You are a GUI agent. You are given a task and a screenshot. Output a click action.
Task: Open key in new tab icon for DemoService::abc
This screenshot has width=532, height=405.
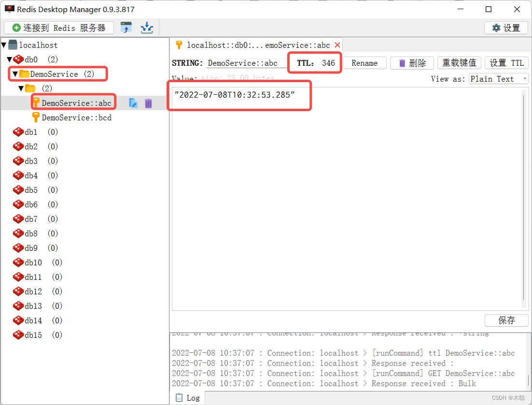(133, 103)
